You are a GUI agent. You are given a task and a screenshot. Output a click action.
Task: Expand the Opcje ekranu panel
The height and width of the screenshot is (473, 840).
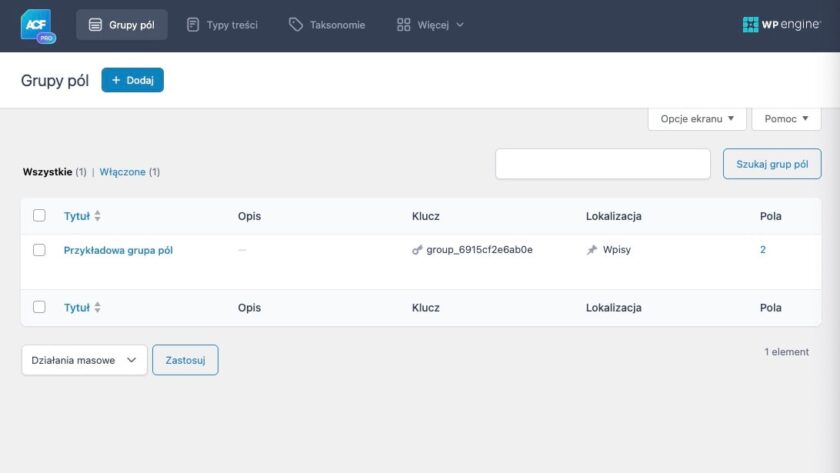697,118
